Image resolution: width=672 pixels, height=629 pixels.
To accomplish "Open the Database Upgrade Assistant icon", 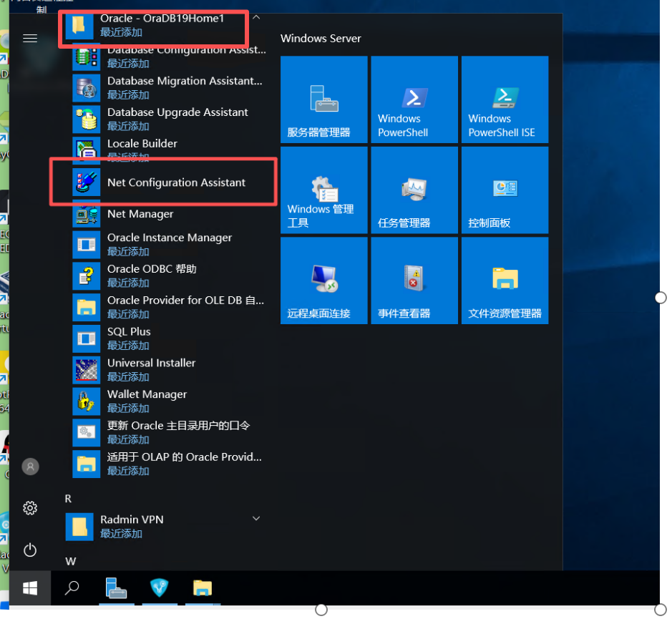I will tap(86, 119).
